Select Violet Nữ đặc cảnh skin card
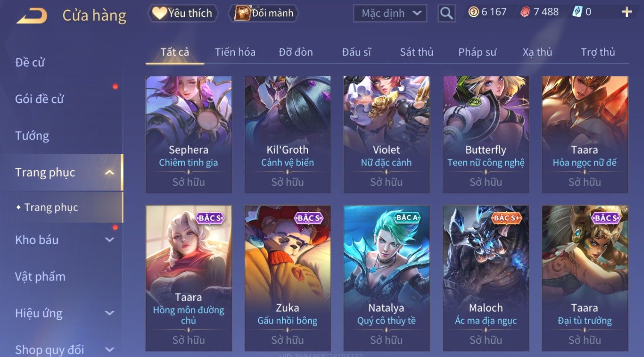 pyautogui.click(x=387, y=134)
